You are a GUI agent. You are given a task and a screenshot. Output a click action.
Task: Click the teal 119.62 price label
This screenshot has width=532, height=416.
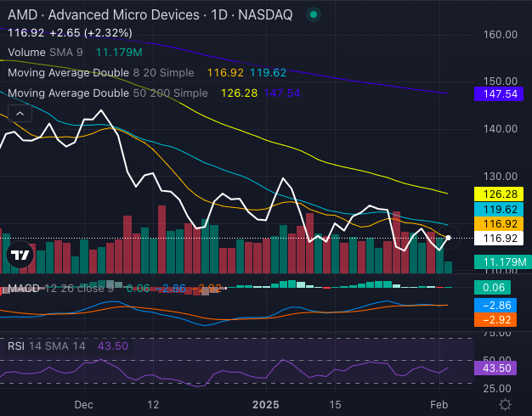click(x=497, y=209)
